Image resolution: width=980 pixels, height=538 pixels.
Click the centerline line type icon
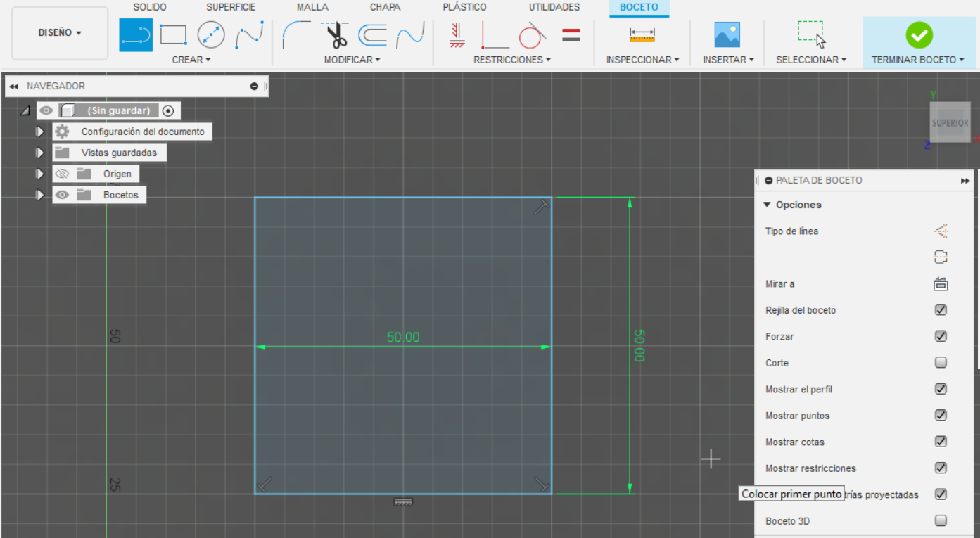(941, 257)
